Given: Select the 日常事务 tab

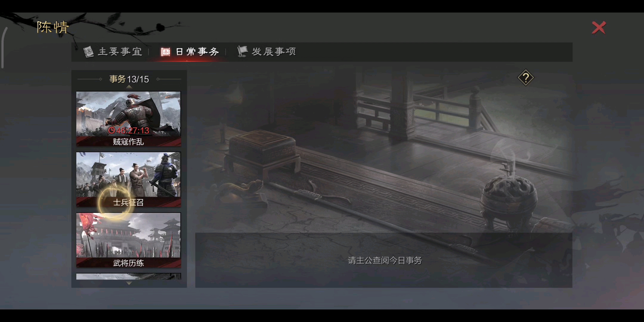Looking at the screenshot, I should [190, 52].
